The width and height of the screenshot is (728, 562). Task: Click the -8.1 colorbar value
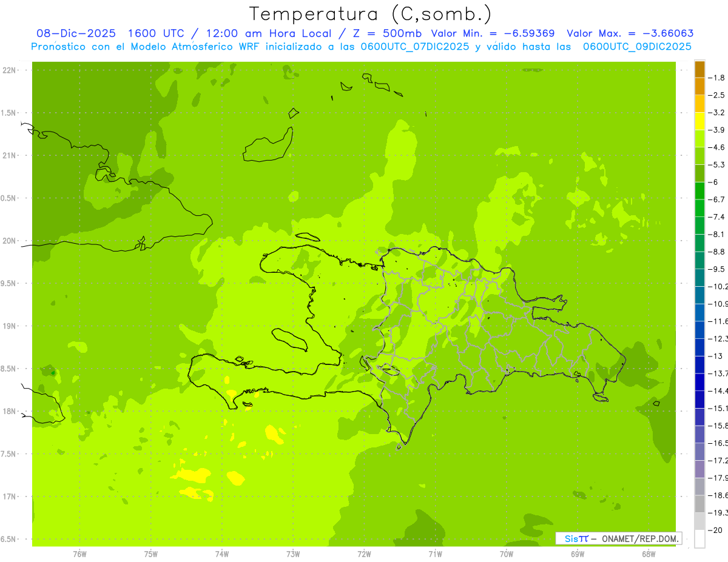click(x=716, y=234)
